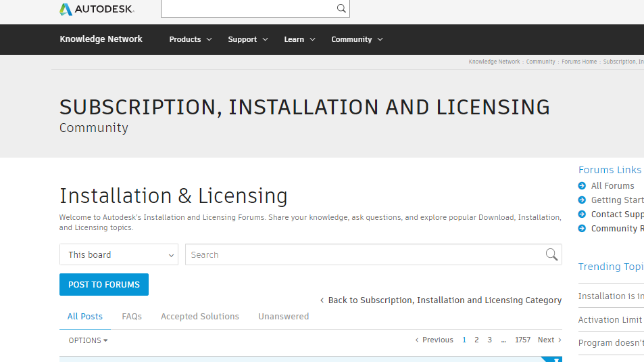Open trending topic starting 'Program doesn't'
Viewport: 644px width, 362px height.
[x=611, y=342]
